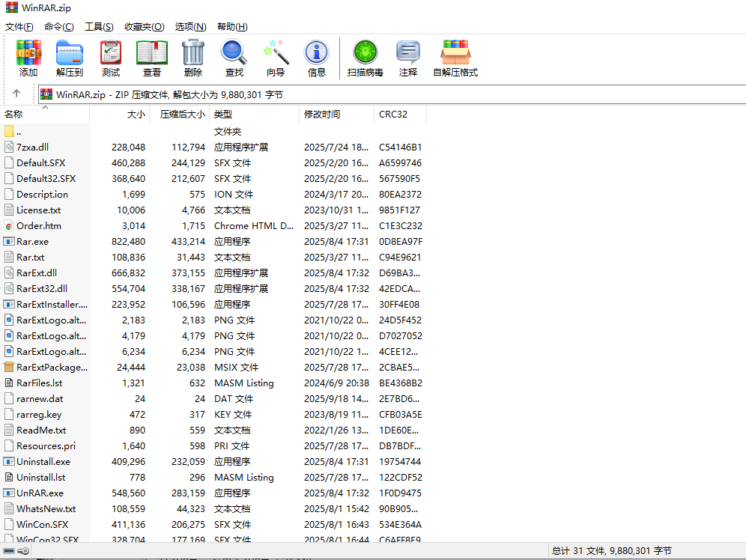The image size is (746, 560).
Task: Click the archive path address field
Action: tap(392, 94)
